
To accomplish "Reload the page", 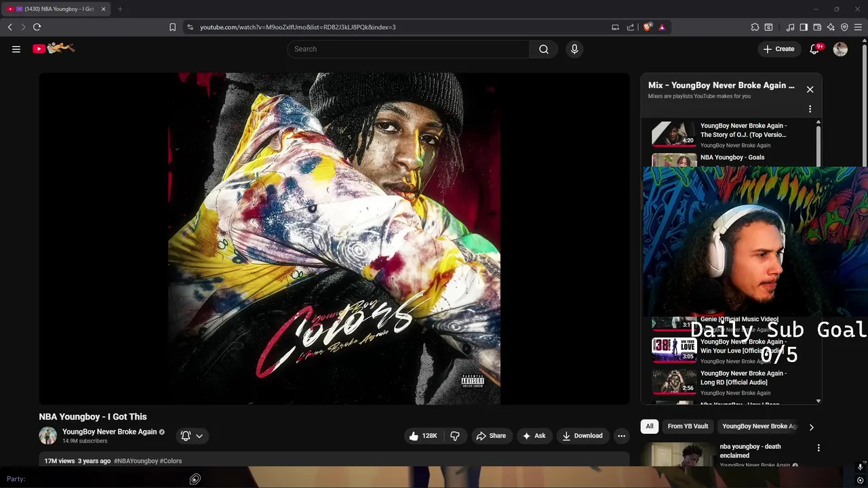I will pos(37,27).
